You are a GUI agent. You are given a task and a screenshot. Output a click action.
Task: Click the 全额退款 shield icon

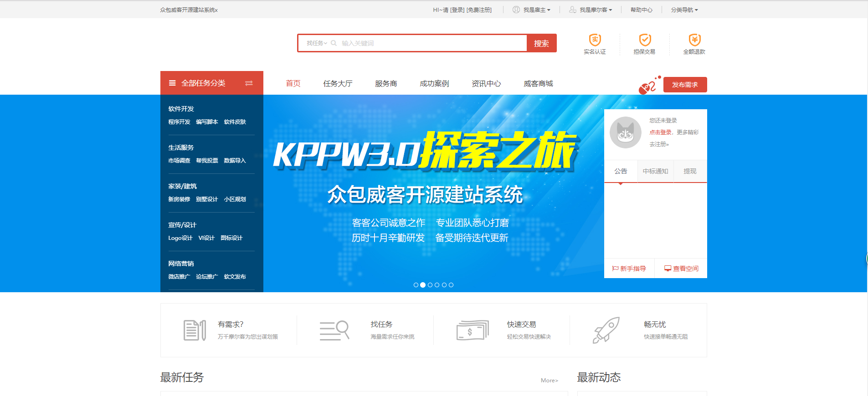coord(694,40)
